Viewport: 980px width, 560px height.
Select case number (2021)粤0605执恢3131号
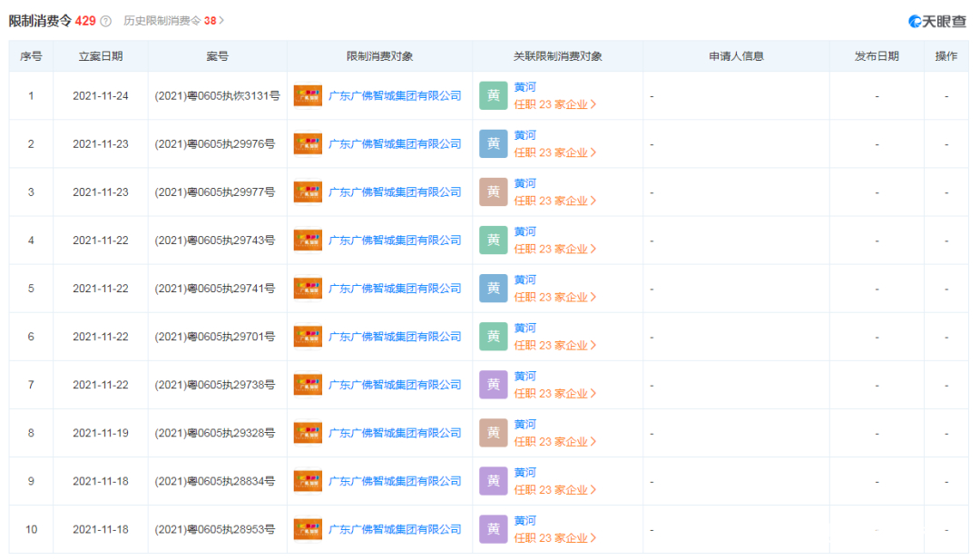click(217, 95)
